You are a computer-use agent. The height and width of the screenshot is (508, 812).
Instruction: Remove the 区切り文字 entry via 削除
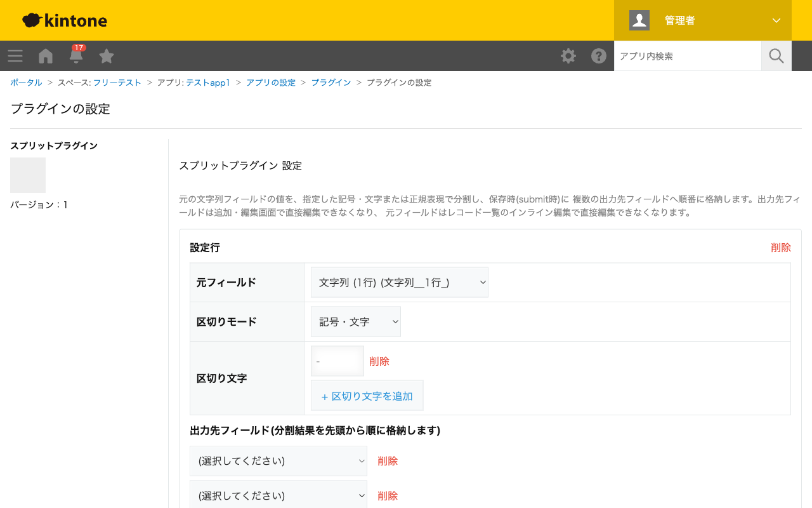(x=379, y=361)
